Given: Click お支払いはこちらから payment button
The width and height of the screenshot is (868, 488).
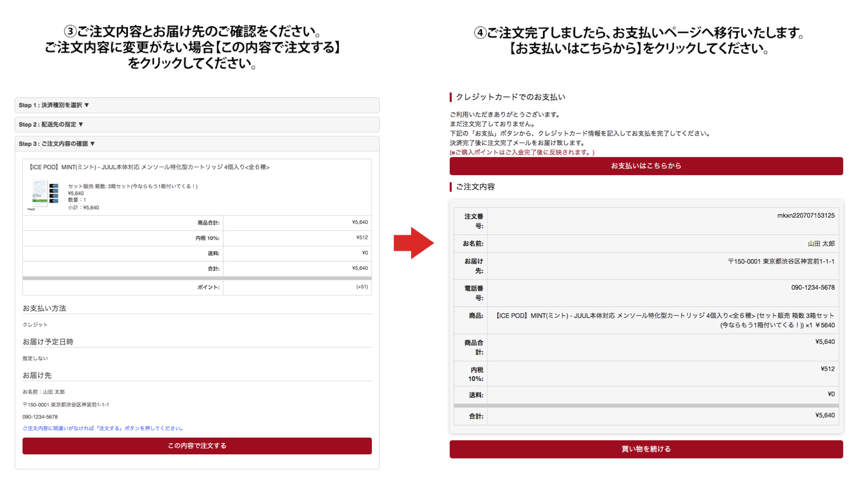Looking at the screenshot, I should tap(646, 166).
